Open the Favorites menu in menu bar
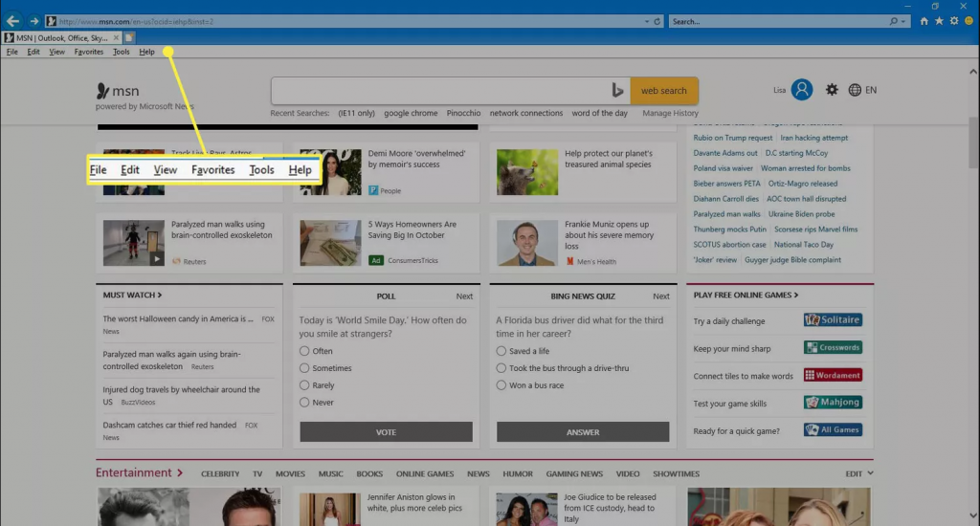 coord(89,52)
